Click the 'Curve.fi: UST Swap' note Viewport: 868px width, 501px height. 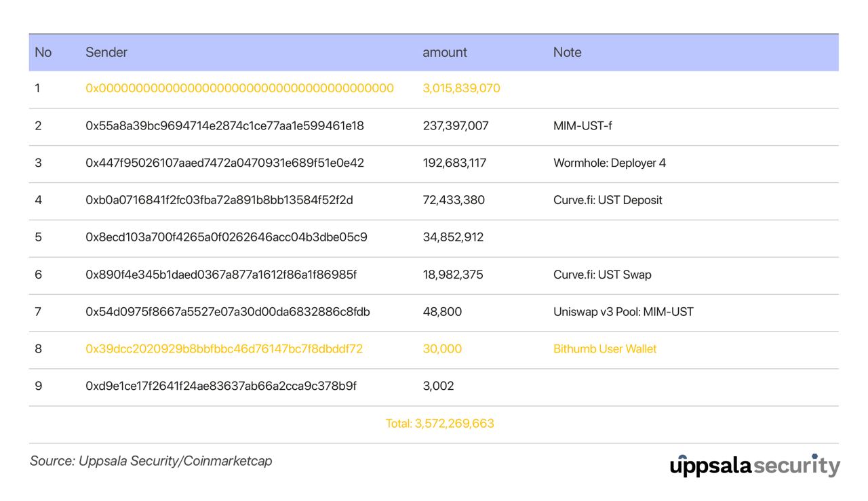(x=602, y=275)
